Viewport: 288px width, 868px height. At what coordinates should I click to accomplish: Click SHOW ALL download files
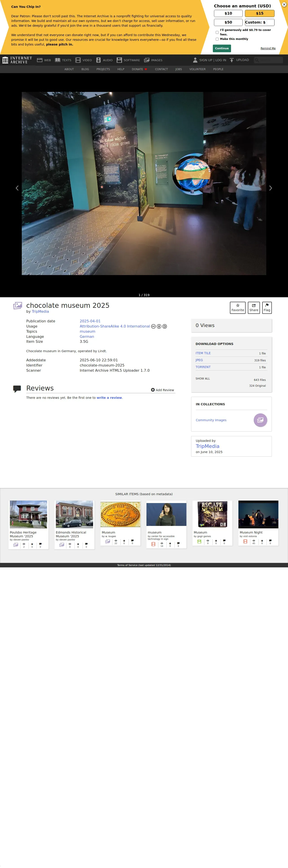(x=203, y=379)
